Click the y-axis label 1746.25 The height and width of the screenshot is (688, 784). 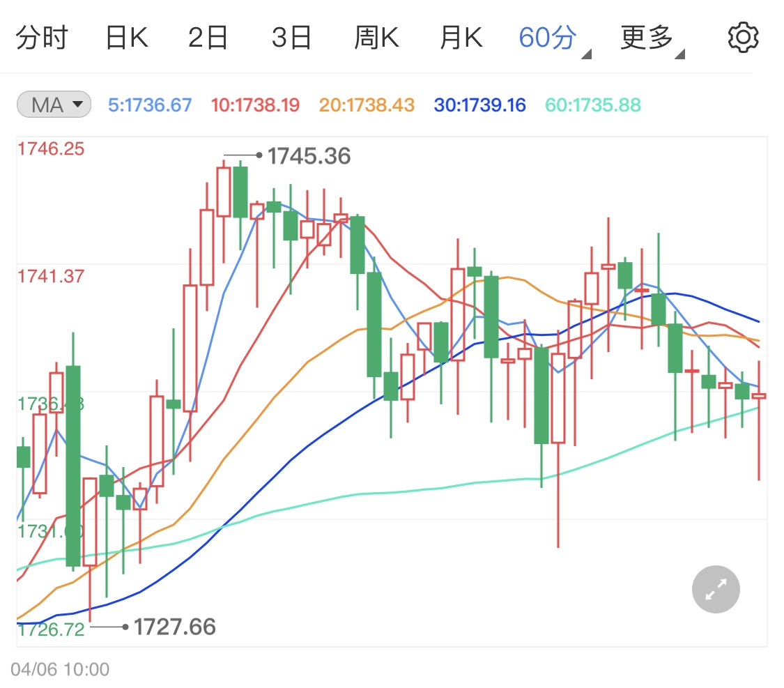[x=51, y=148]
